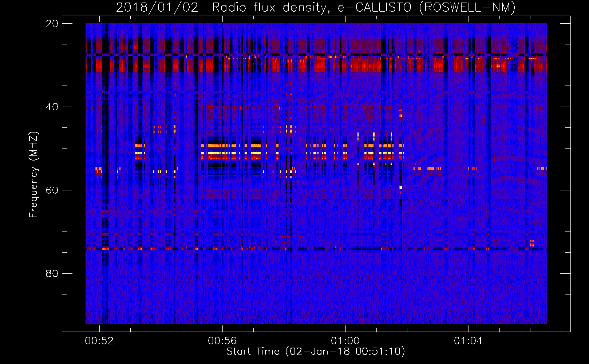Click the time tick label '01:04'
Viewport: 589px width, 364px height.
(x=468, y=341)
